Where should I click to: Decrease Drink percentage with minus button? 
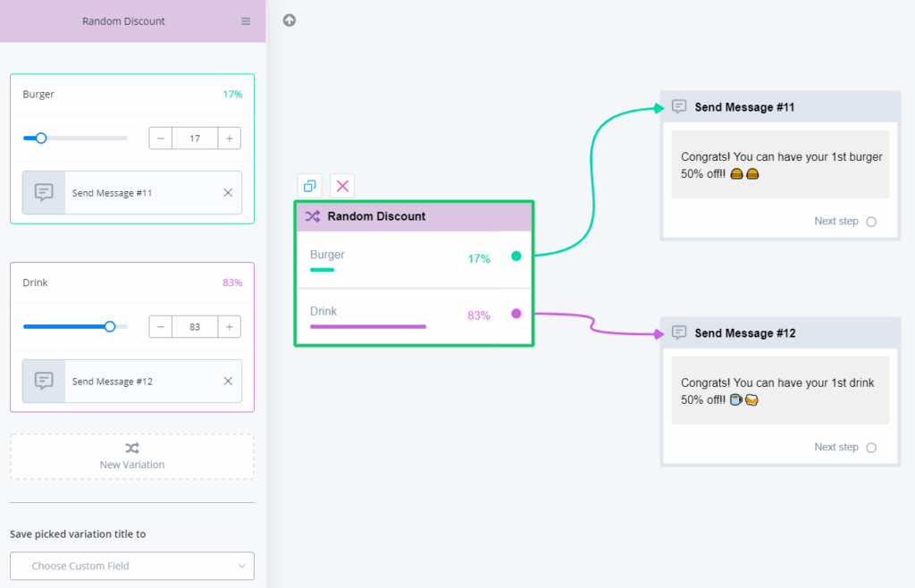[x=161, y=327]
